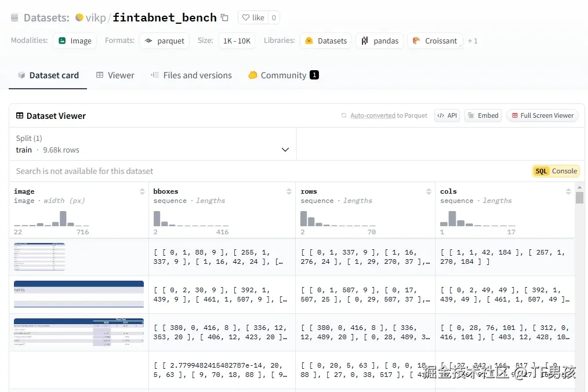Open the SQL Console

coord(555,171)
